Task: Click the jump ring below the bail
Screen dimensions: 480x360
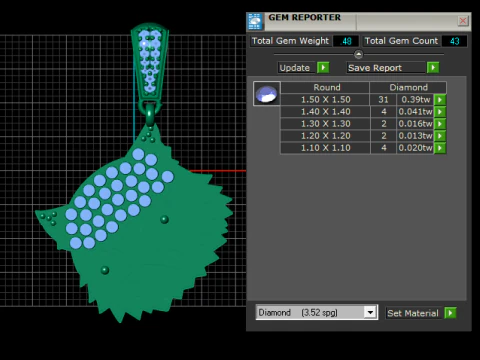Action: pyautogui.click(x=150, y=113)
